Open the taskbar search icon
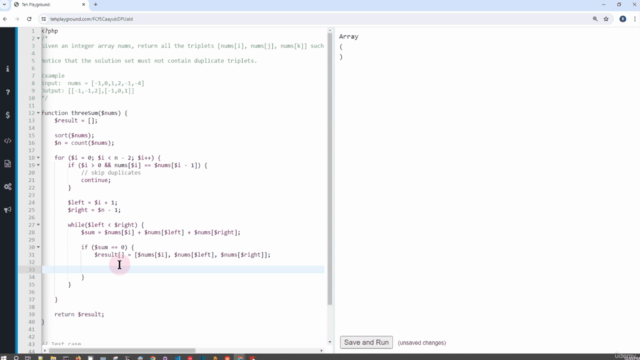This screenshot has height=360, width=640. [16, 358]
